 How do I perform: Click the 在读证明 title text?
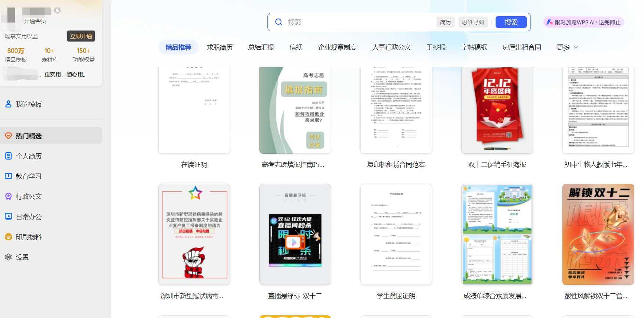194,165
